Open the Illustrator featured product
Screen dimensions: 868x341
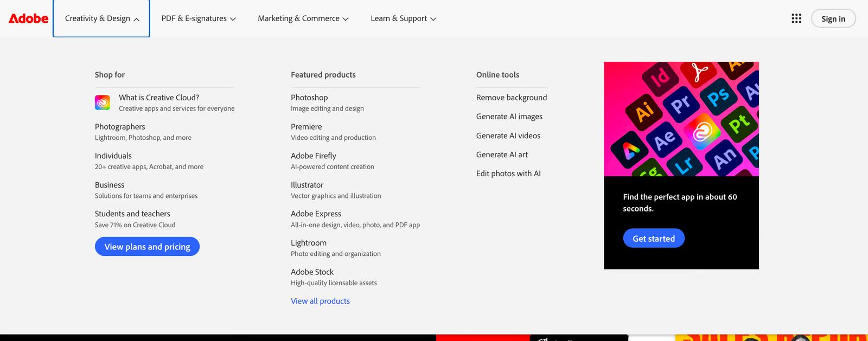point(307,185)
